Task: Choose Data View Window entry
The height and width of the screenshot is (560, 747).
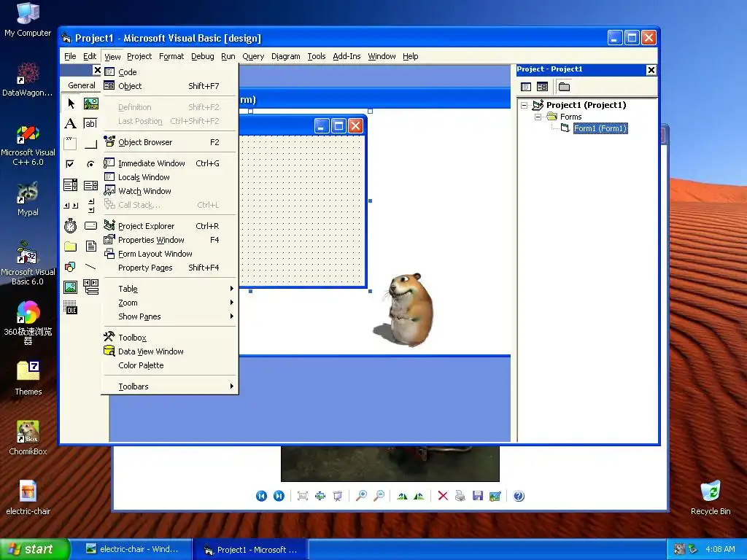Action: 169,351
